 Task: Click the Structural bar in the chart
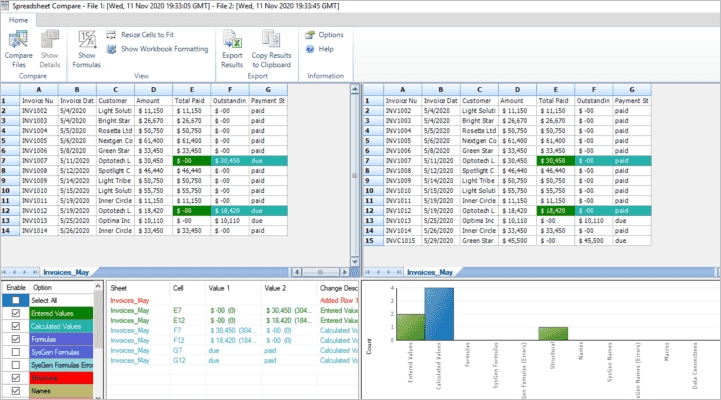(553, 334)
